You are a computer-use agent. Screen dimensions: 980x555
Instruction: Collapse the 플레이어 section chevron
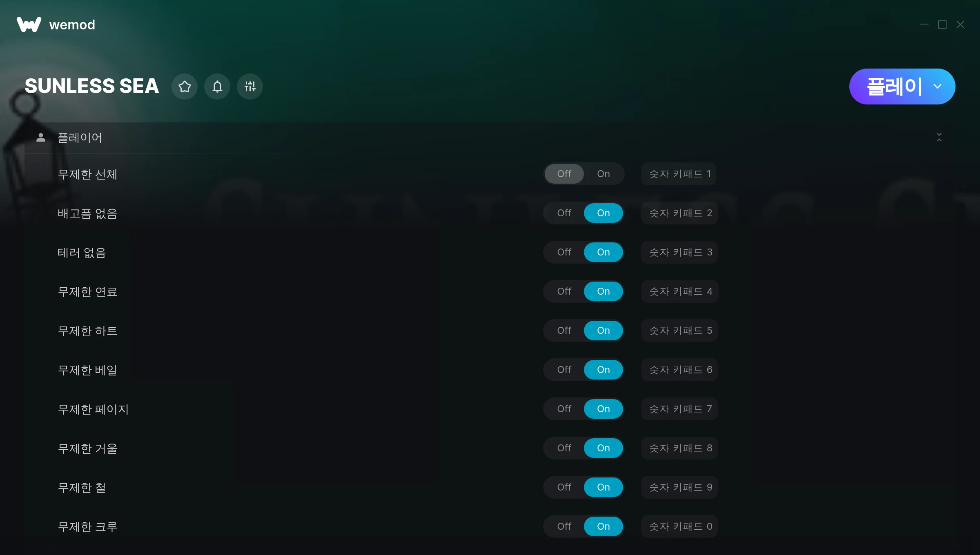939,138
